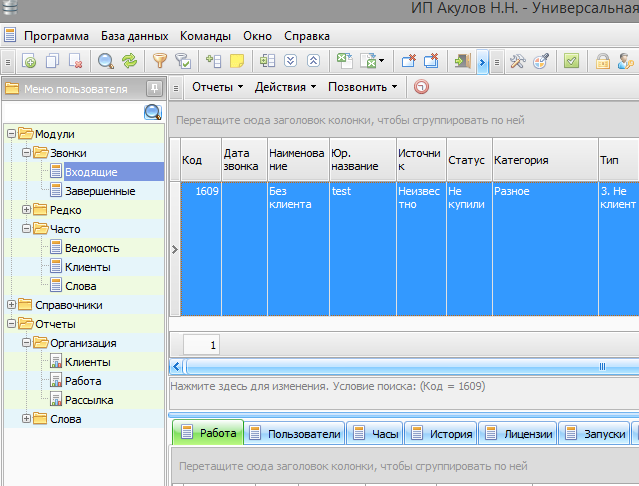Viewport: 639px width, 486px height.
Task: Switch to the Пользователи tab
Action: (295, 433)
